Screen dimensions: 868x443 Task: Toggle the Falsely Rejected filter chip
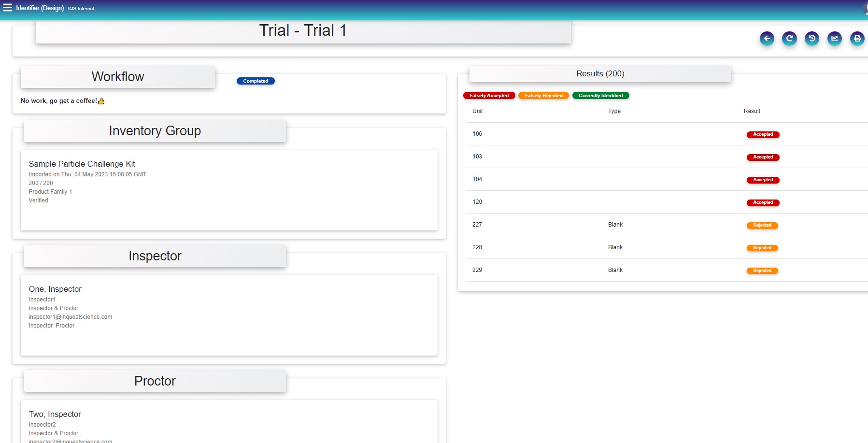point(543,96)
